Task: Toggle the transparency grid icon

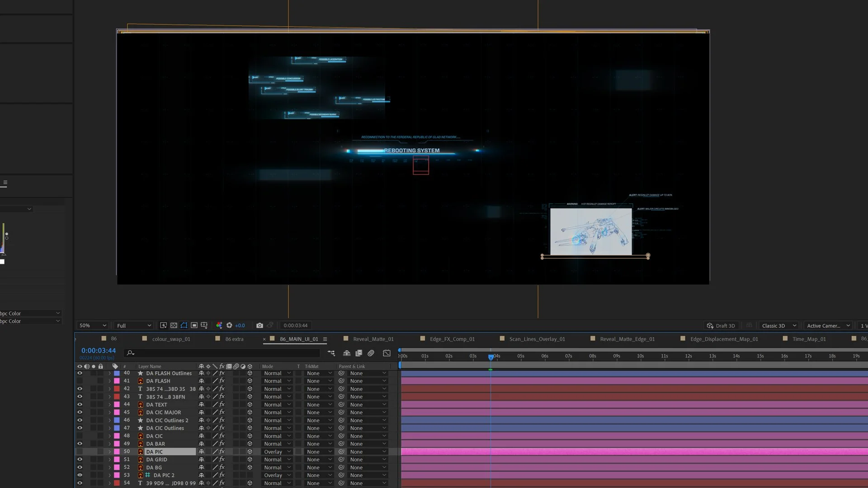Action: point(174,325)
